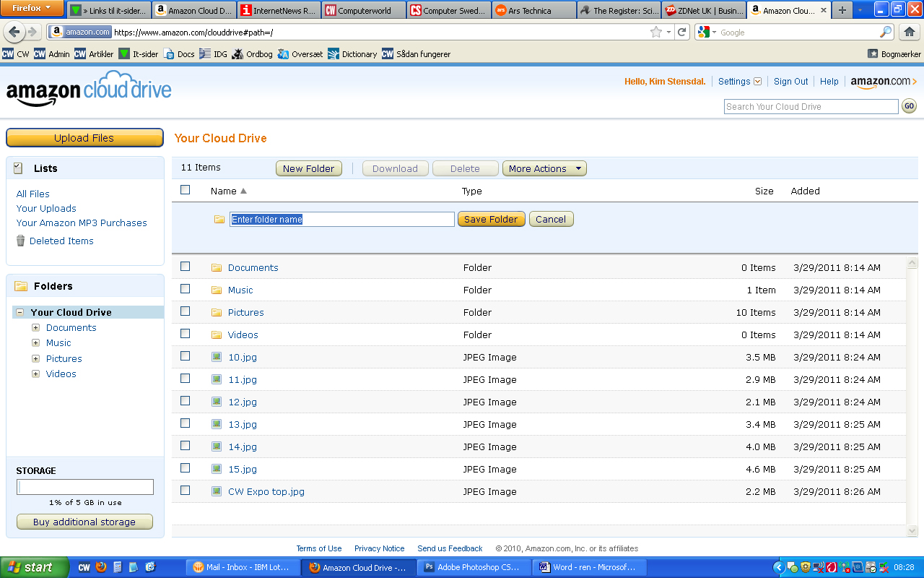Click the Upload Files button

click(x=84, y=138)
